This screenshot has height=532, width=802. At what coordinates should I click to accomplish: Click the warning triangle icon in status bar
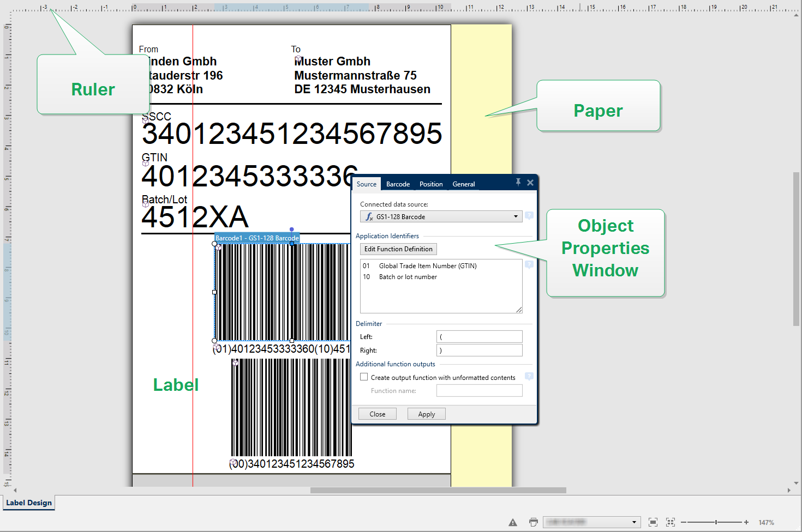[x=513, y=522]
